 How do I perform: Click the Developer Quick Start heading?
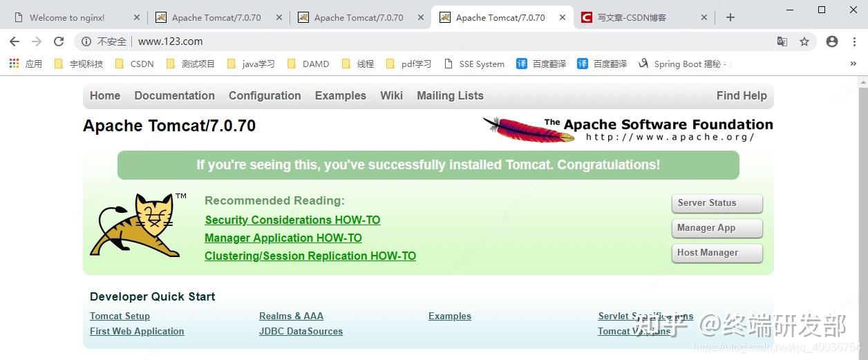pos(152,297)
